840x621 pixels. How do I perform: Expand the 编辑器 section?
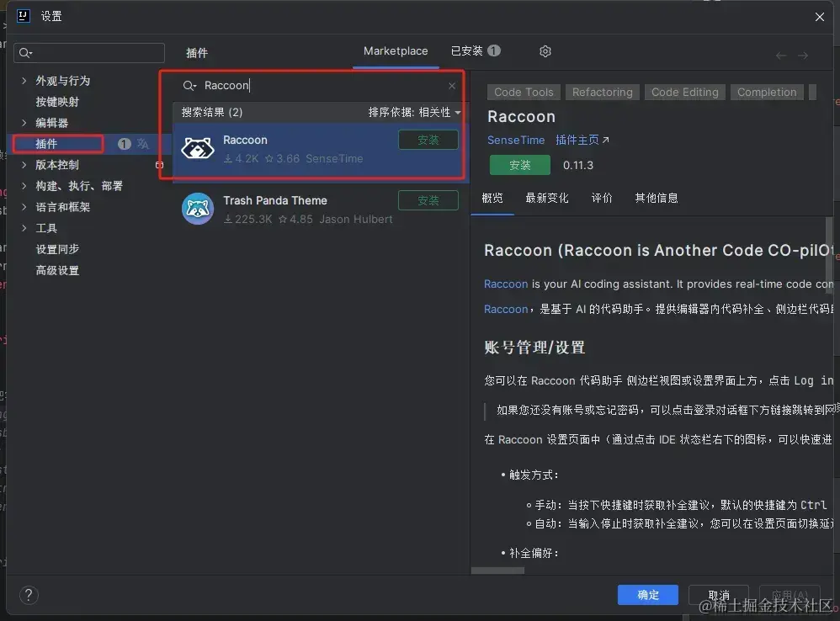coord(24,123)
